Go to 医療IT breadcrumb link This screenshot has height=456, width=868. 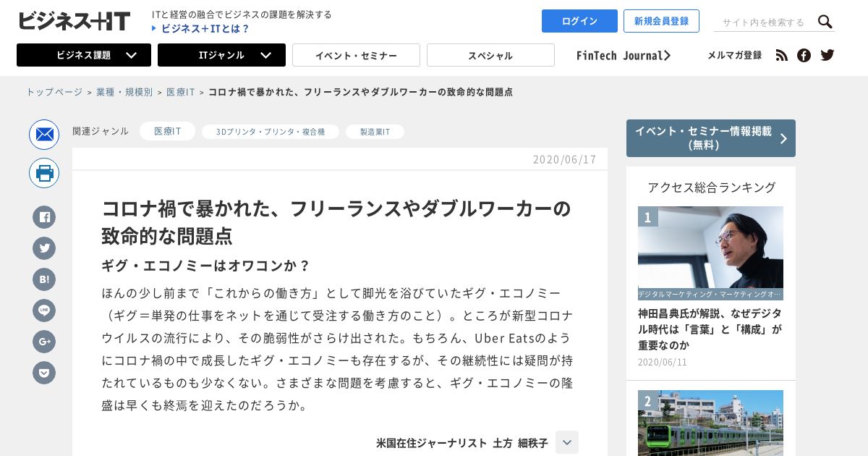(181, 92)
